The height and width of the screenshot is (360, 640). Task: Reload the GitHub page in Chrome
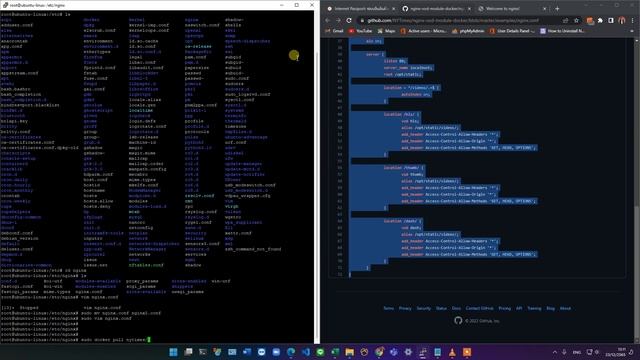(349, 20)
